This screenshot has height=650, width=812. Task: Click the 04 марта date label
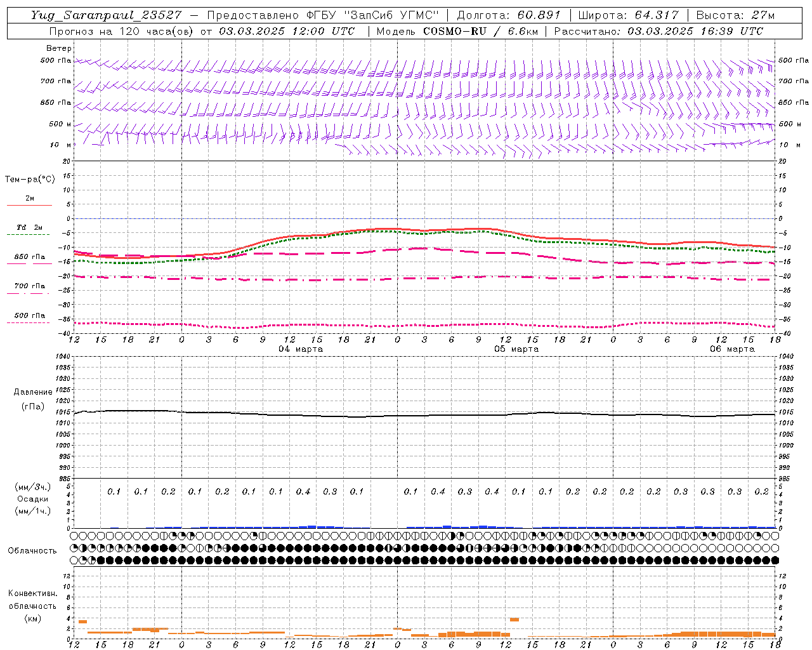(x=301, y=348)
